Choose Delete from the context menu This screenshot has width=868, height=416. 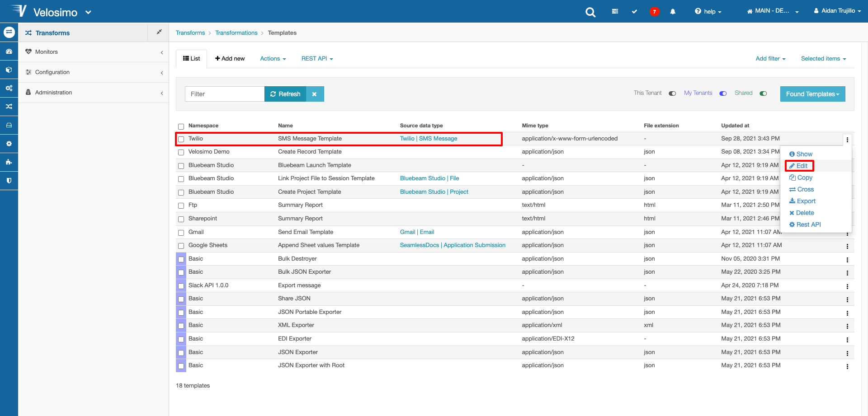coord(802,213)
